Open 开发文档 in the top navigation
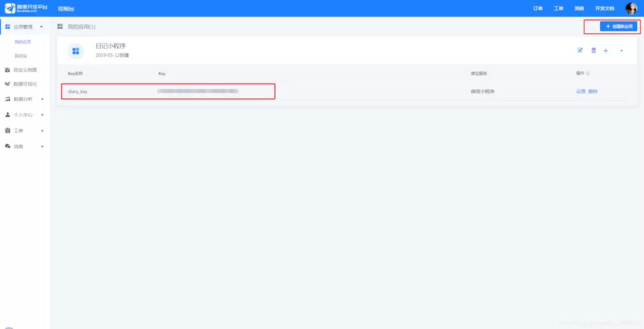 coord(604,9)
